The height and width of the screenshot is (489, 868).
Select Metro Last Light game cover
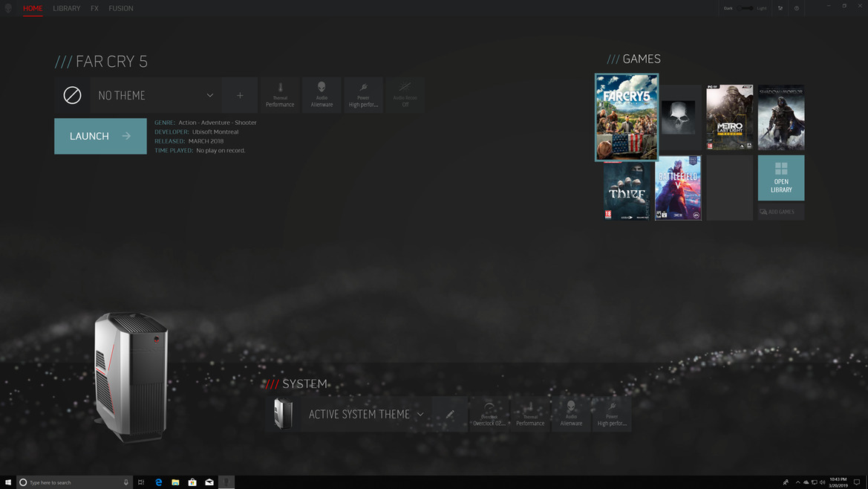pyautogui.click(x=730, y=117)
